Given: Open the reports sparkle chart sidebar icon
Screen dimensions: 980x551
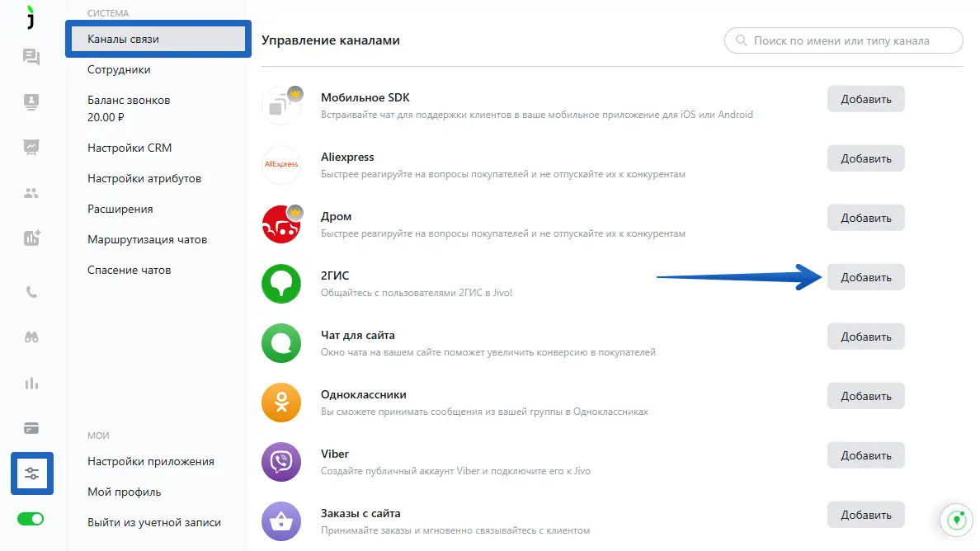Looking at the screenshot, I should (x=32, y=238).
